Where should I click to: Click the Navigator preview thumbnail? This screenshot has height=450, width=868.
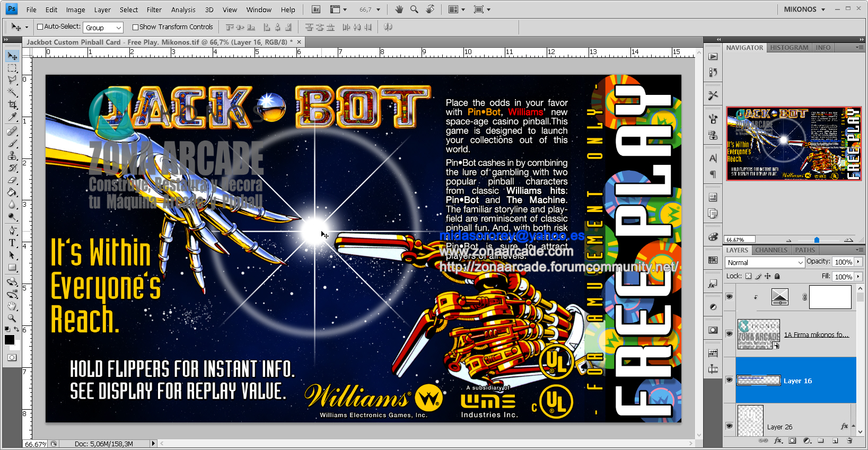click(794, 144)
